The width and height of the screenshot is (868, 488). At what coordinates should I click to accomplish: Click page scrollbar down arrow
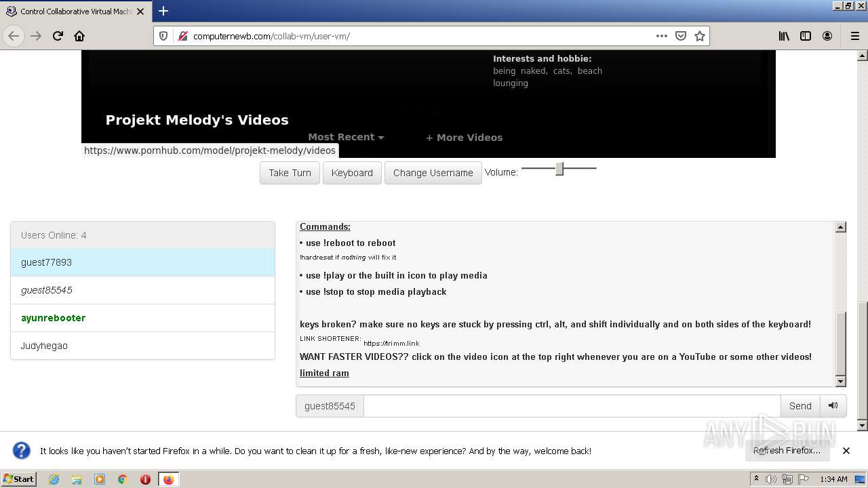[863, 425]
